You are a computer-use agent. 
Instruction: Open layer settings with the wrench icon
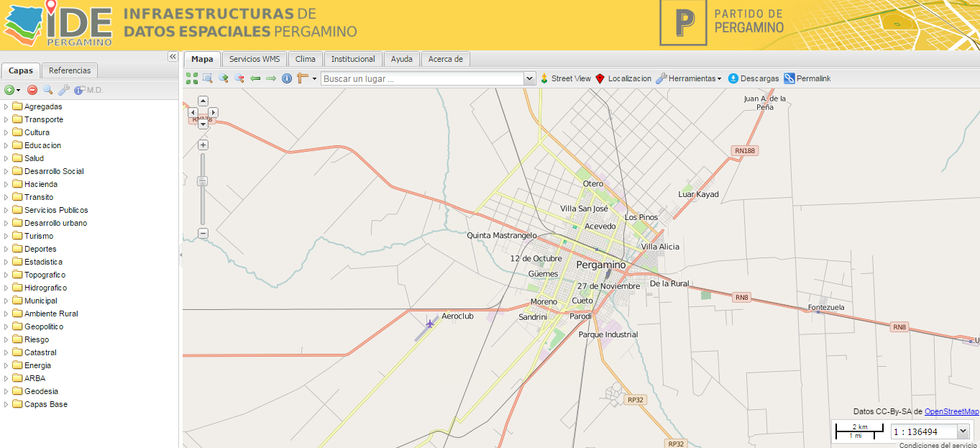click(62, 90)
